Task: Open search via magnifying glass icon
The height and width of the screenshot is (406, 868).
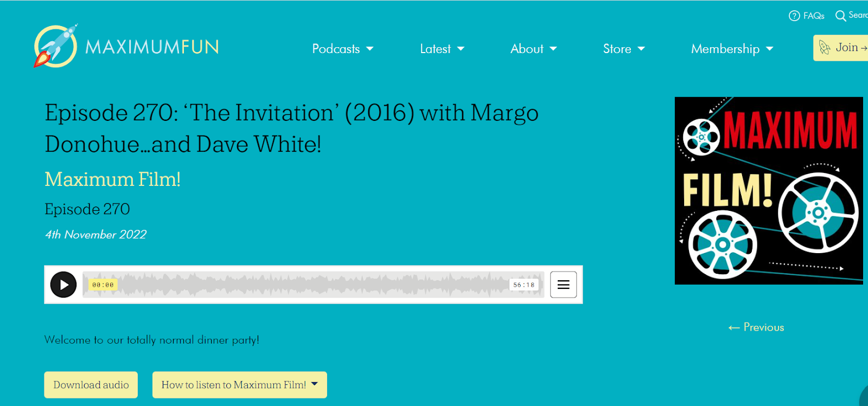Action: [x=840, y=16]
